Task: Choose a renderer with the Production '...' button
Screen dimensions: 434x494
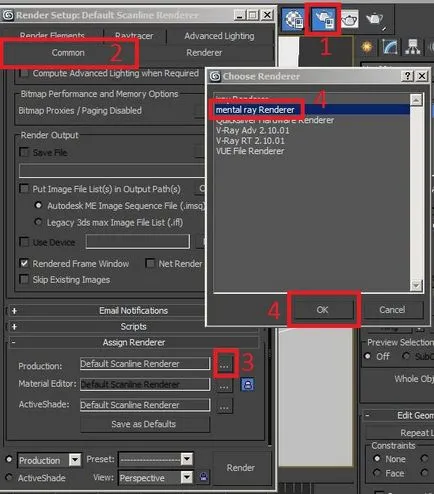Action: [224, 365]
